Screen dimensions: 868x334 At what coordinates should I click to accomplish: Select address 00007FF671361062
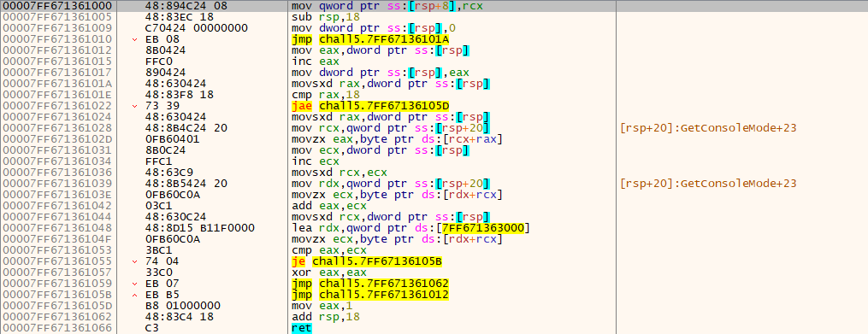tap(56, 316)
